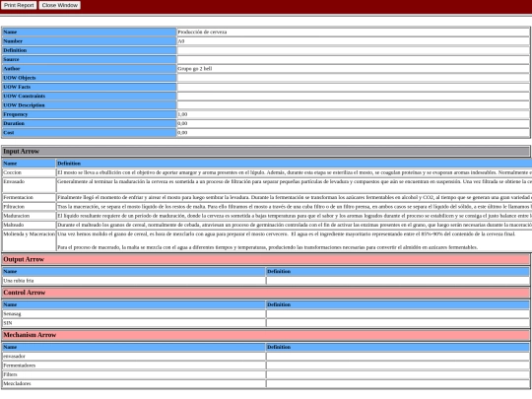Click the Mechanism Arrow section header
Viewport: 532px width, 399px height.
pos(266,335)
